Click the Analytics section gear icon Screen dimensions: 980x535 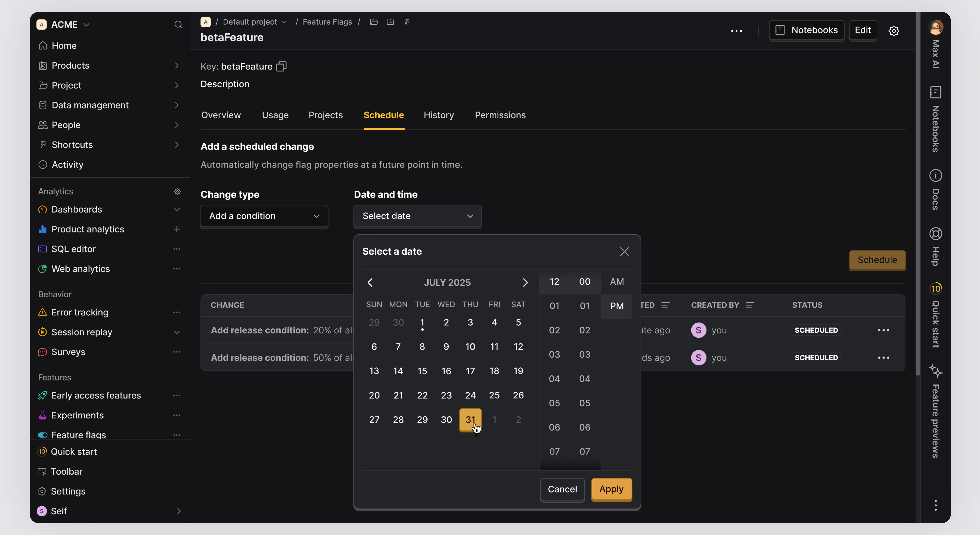coord(177,191)
